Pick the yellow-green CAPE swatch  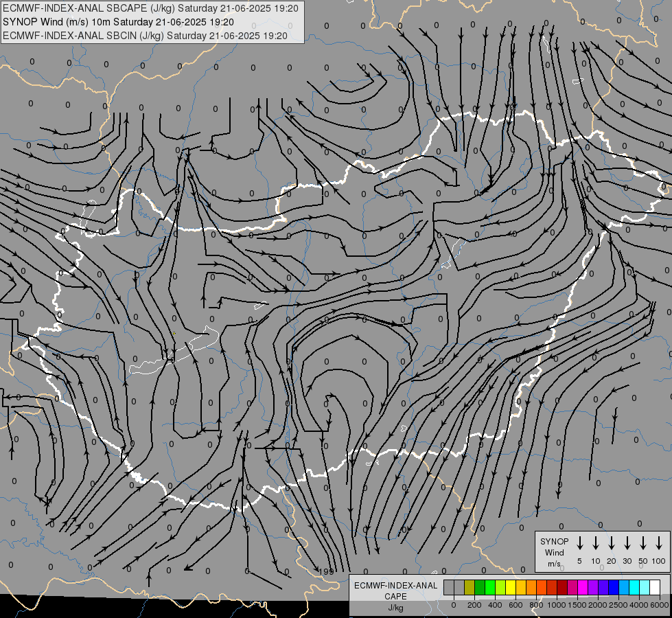(500, 588)
